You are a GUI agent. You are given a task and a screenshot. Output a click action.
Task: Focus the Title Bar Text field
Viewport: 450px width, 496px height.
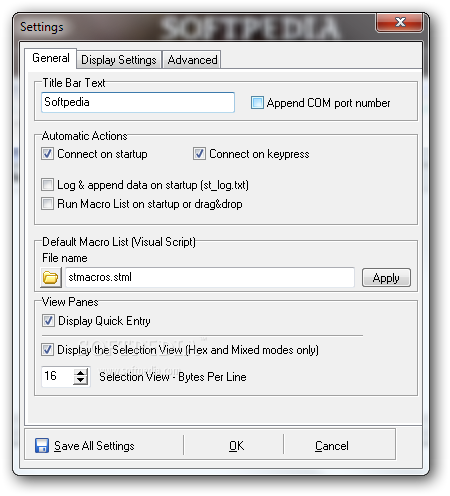(x=138, y=102)
